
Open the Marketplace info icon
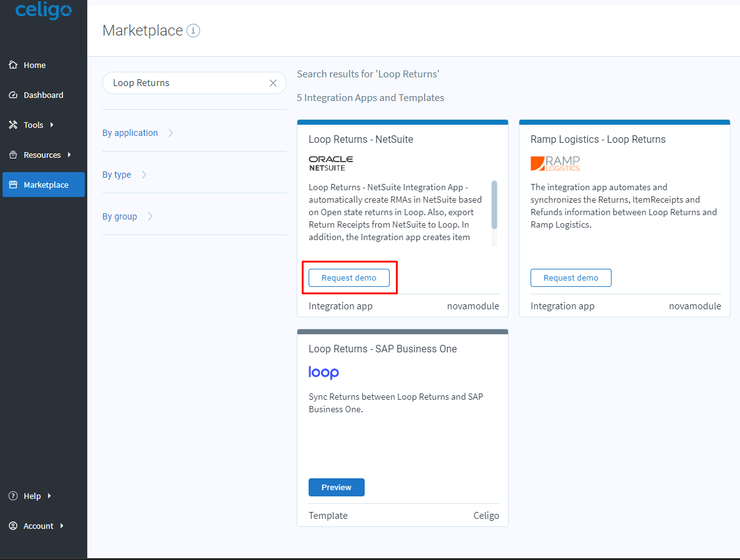click(x=193, y=31)
